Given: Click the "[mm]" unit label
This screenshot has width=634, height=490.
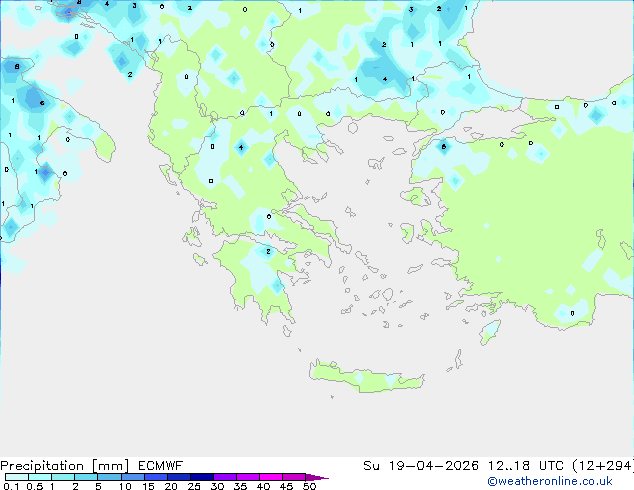Looking at the screenshot, I should 110,466.
